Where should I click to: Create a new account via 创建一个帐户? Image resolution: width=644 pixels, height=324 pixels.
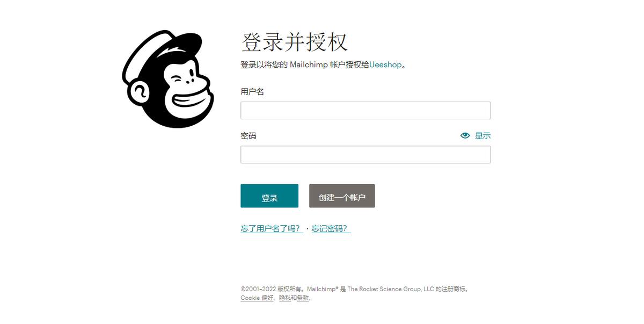(342, 196)
